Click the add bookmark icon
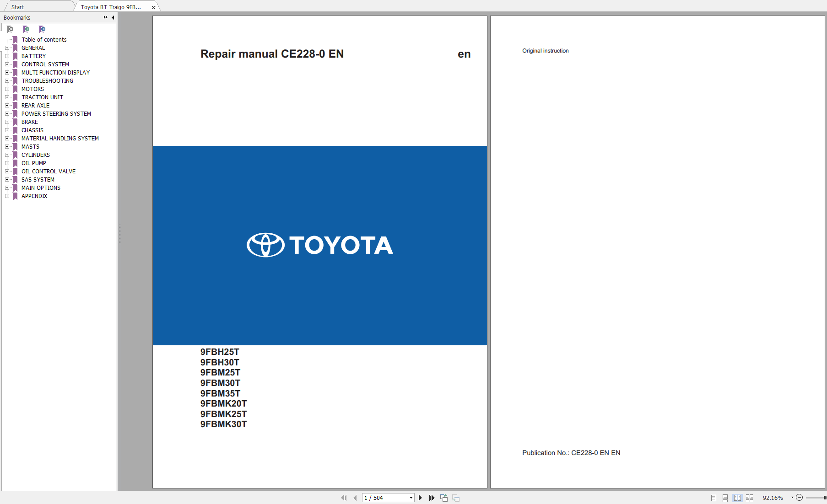 [x=26, y=29]
